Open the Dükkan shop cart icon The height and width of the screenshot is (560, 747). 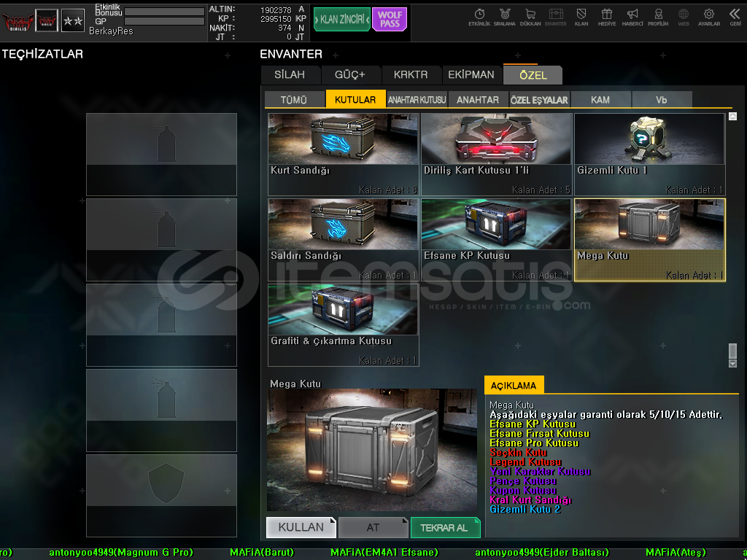tap(530, 16)
